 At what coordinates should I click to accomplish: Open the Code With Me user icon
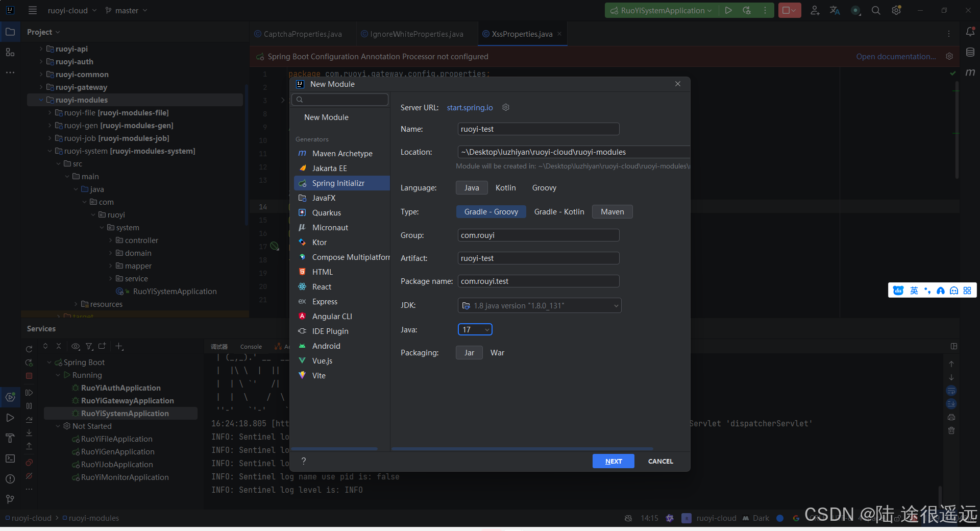(x=815, y=10)
